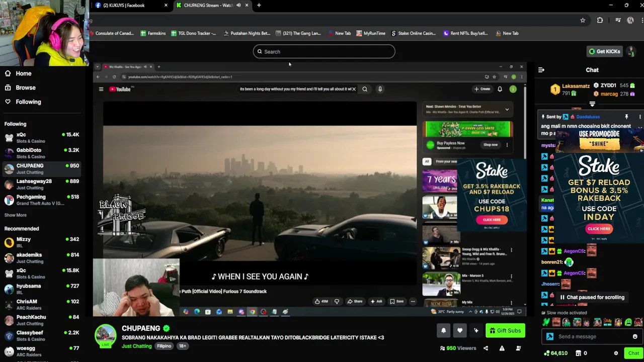This screenshot has width=644, height=362.
Task: Open recommended channel hyubsama
Action: pos(41,289)
